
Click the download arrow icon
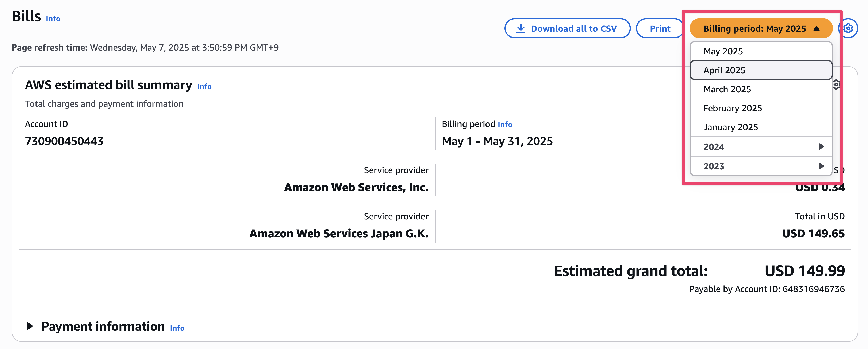point(521,29)
